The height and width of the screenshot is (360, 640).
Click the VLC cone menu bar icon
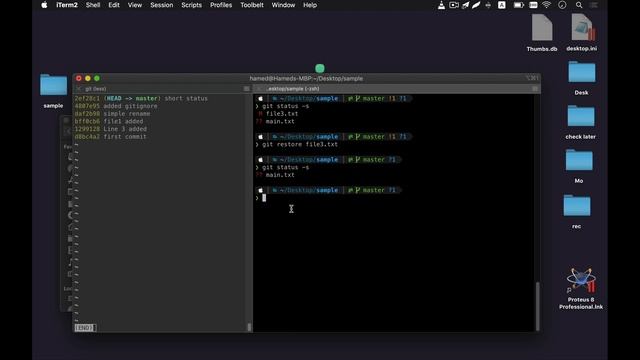click(441, 5)
